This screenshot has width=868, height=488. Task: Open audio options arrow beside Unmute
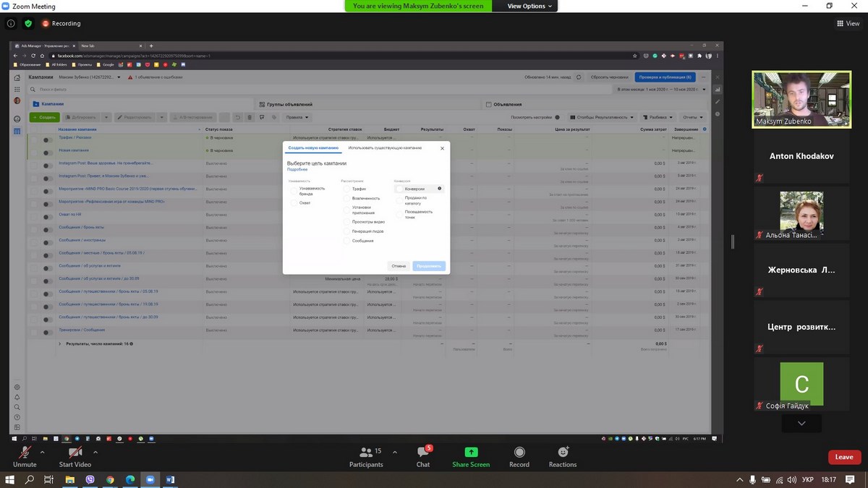[43, 452]
